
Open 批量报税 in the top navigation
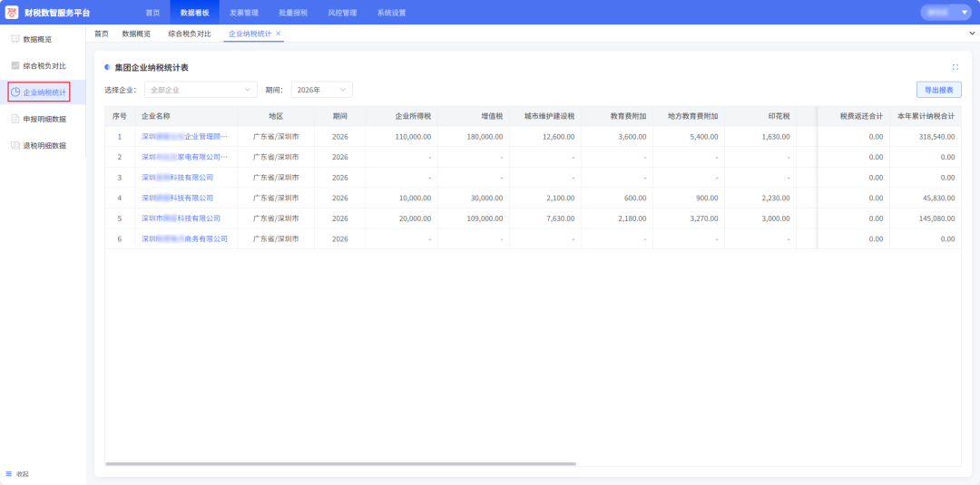[x=293, y=13]
